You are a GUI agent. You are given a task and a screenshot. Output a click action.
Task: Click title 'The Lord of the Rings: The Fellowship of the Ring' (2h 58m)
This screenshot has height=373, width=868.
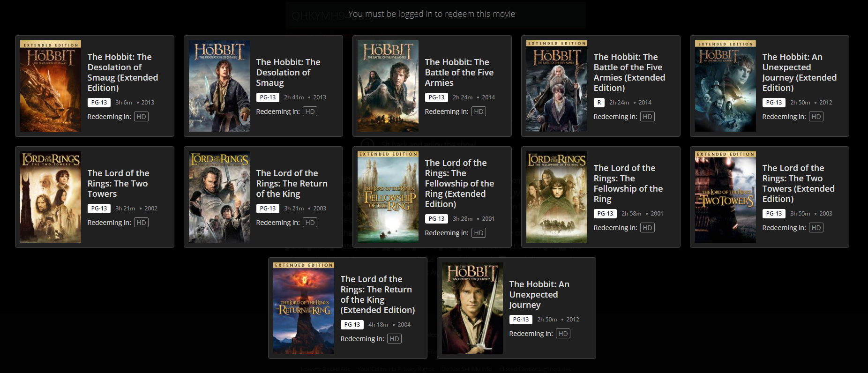[x=628, y=183]
